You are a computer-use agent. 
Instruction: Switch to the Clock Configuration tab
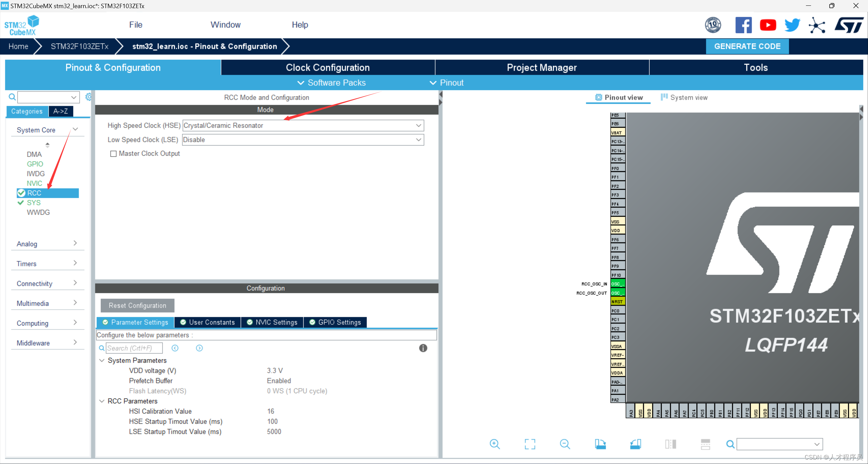coord(328,67)
